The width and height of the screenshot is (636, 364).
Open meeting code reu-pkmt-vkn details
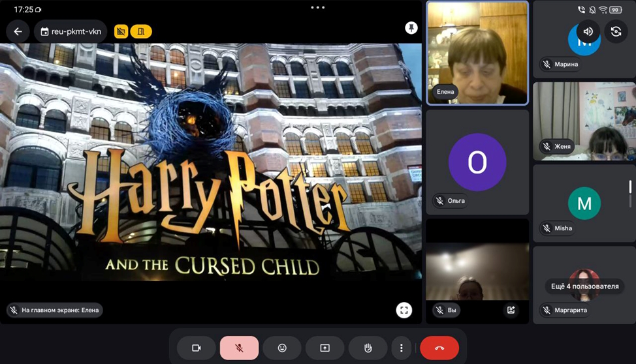click(71, 31)
